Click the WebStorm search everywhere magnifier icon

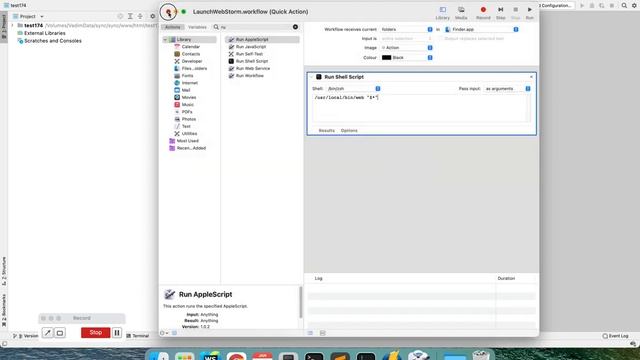624,5
